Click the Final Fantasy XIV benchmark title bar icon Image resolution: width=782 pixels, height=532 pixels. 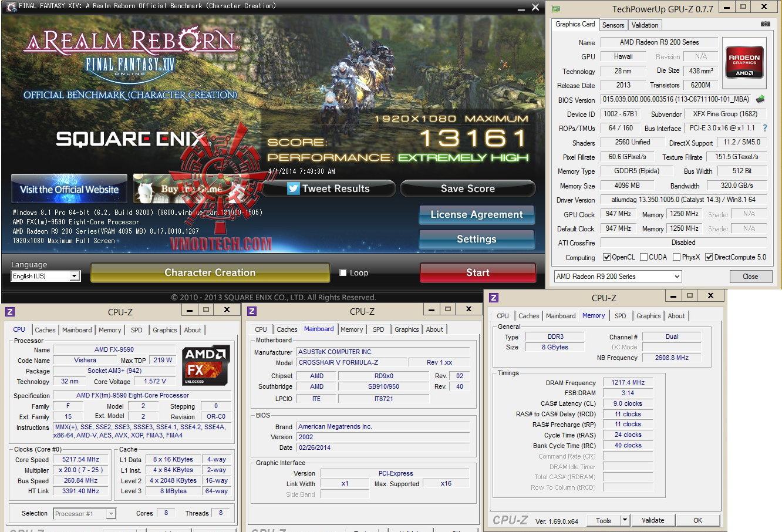pos(11,6)
